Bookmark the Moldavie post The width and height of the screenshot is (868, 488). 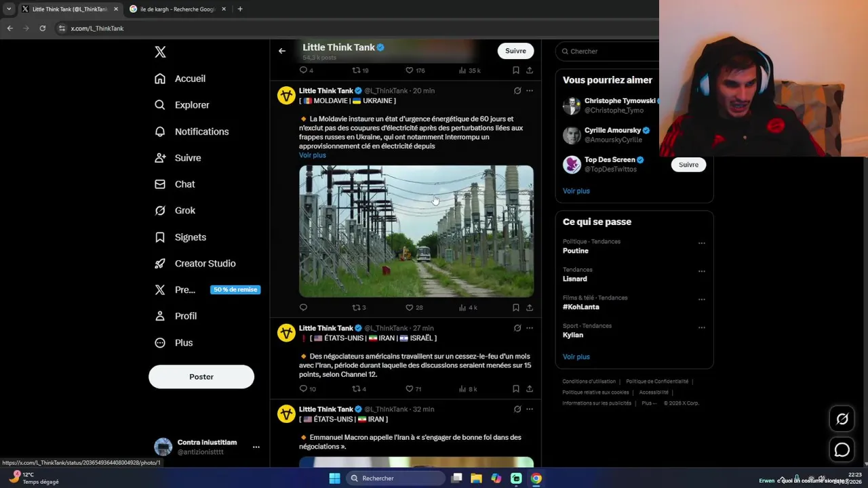516,308
